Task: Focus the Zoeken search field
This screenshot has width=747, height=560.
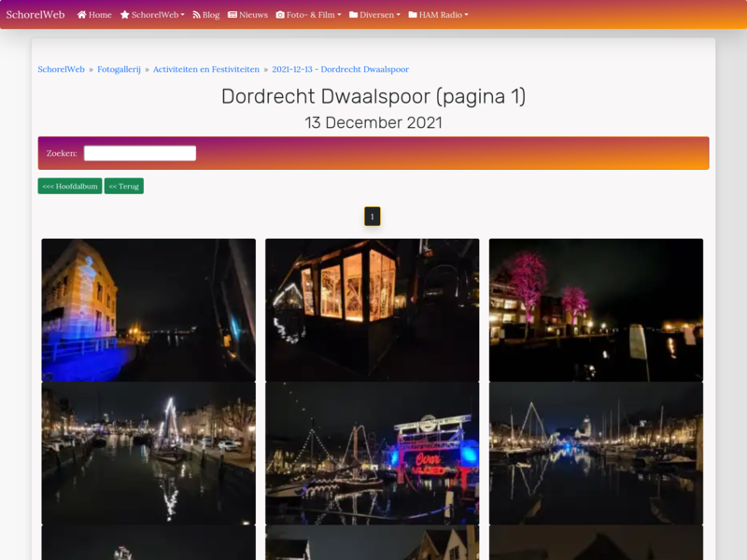Action: (x=140, y=153)
